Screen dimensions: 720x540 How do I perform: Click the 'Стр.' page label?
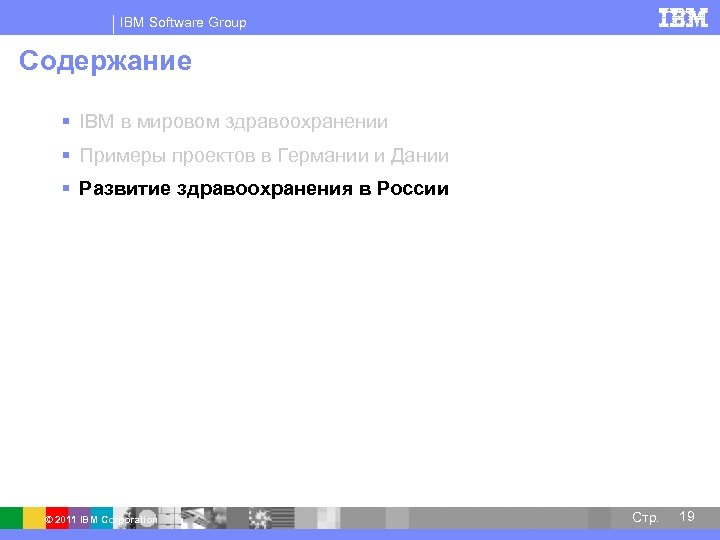645,518
